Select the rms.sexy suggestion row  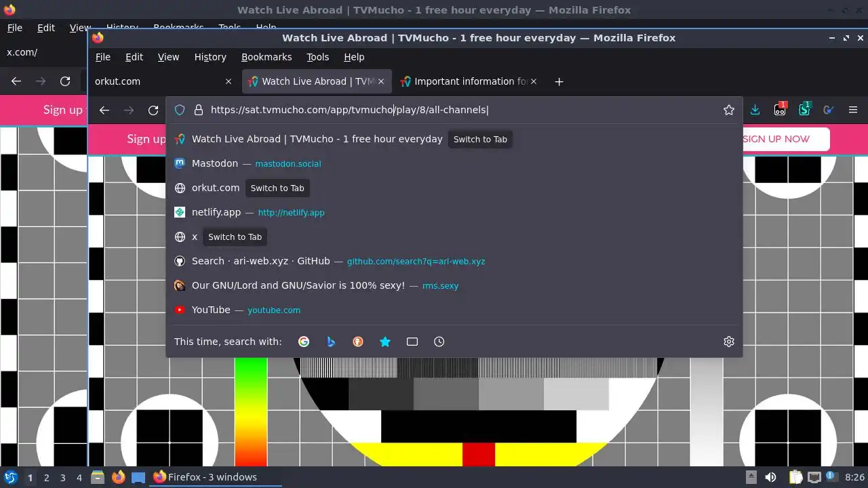tap(454, 285)
